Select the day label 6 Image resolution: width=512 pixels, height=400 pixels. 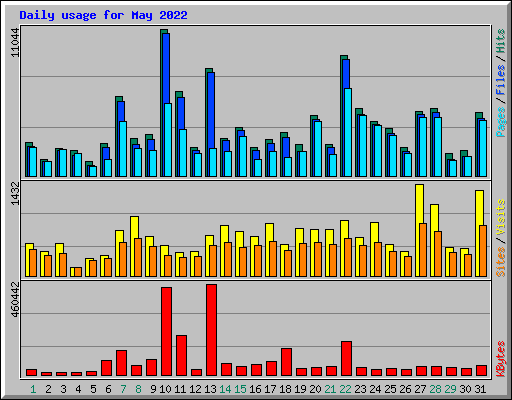pos(108,389)
